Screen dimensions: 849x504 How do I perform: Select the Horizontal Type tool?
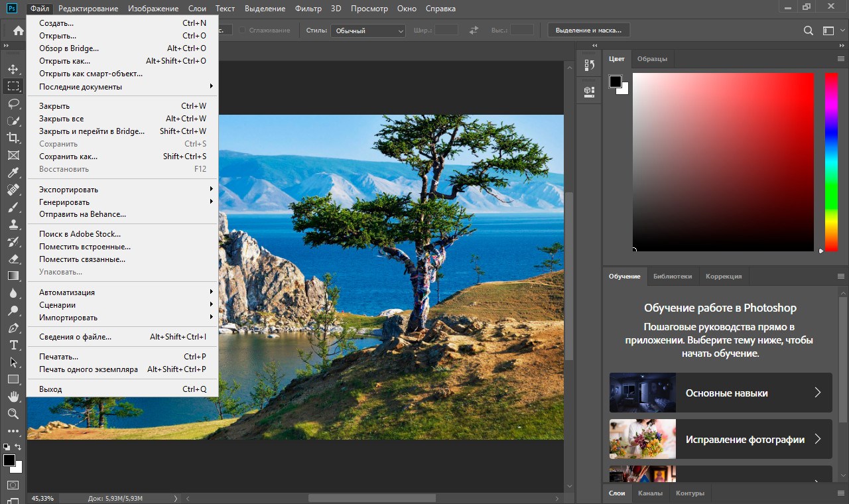click(13, 345)
